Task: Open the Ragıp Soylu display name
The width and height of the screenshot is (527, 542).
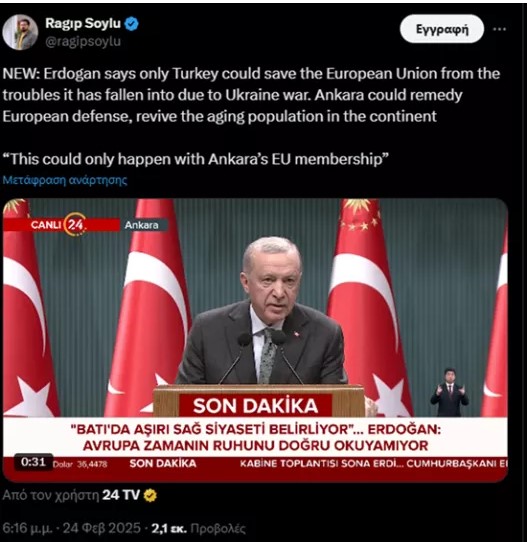Action: click(x=83, y=23)
